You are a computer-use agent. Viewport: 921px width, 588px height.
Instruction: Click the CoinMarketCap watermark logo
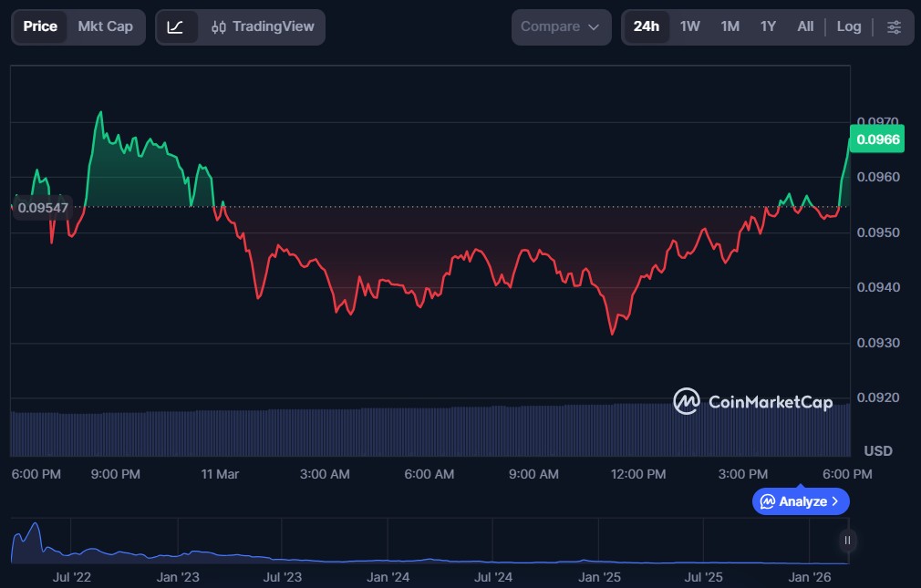752,401
